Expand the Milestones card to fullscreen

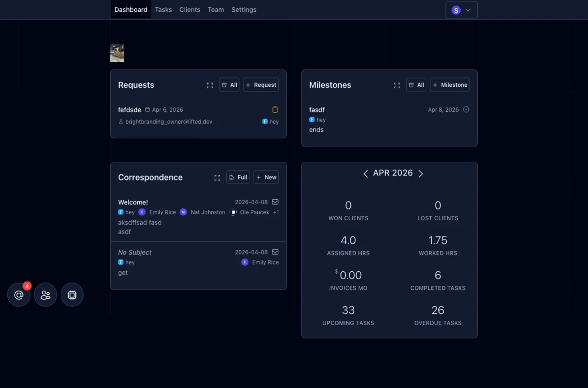coord(397,84)
